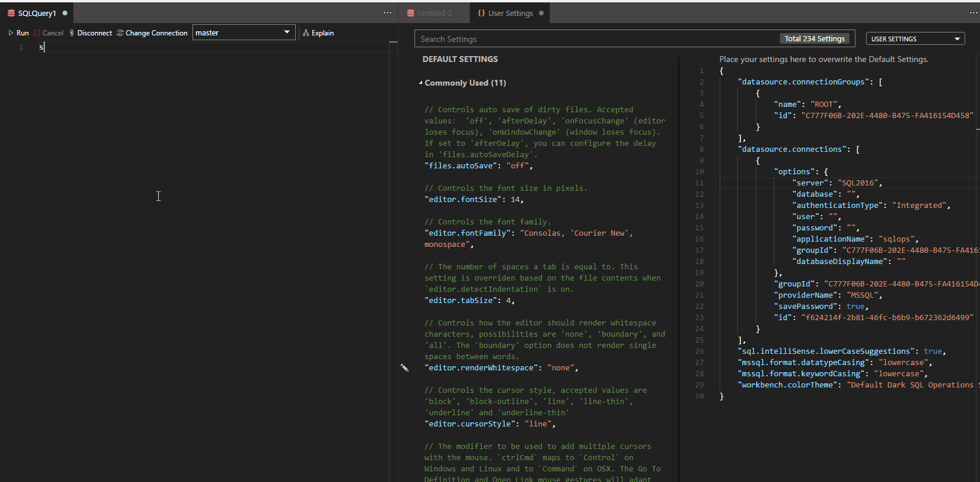Cancel the running query
980x482 pixels.
click(48, 33)
